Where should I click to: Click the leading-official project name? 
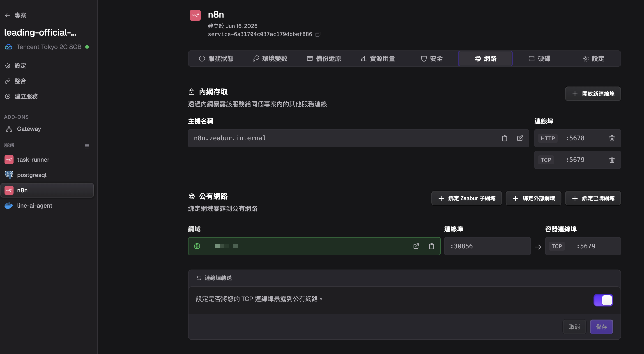[40, 32]
